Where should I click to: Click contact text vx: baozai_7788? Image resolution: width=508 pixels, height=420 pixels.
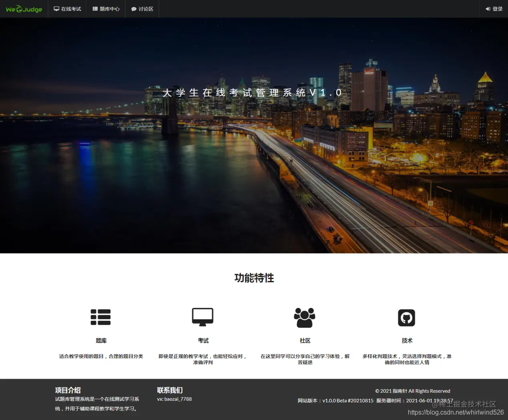pos(174,399)
